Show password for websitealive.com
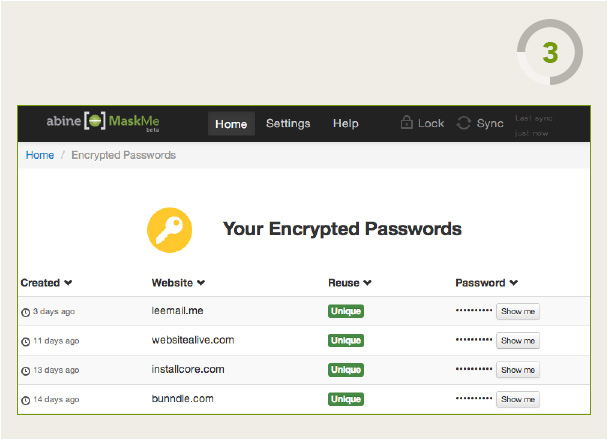This screenshot has height=440, width=608. click(518, 341)
